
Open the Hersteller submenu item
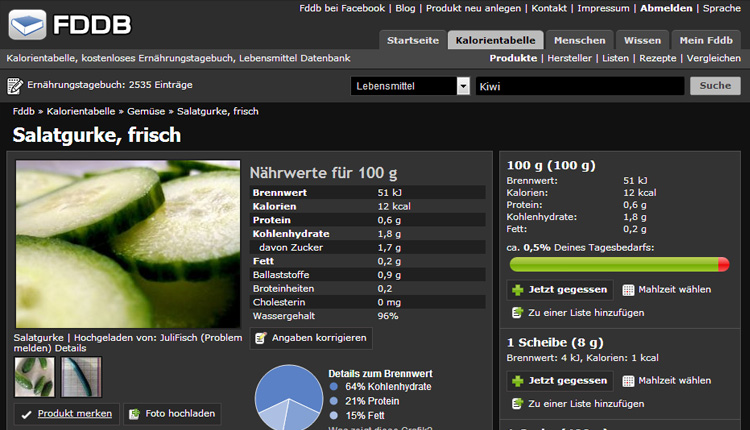coord(569,58)
